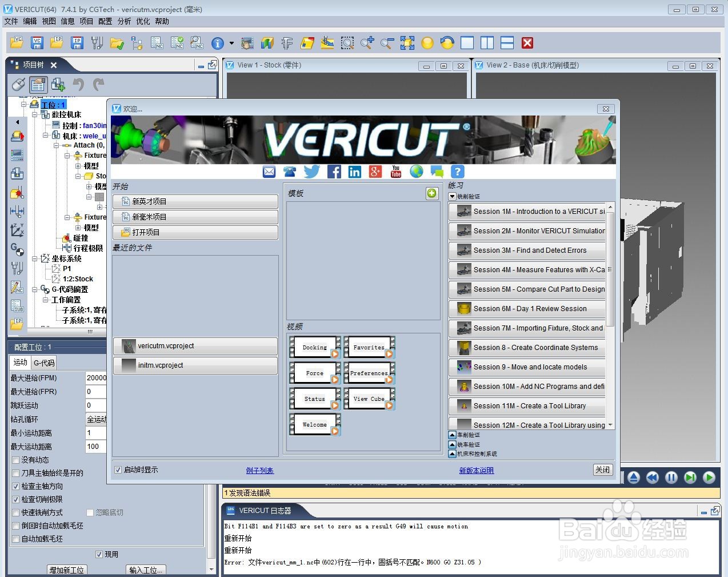Screen dimensions: 728x577
Task: Play the Docking video thumbnail
Action: (315, 347)
